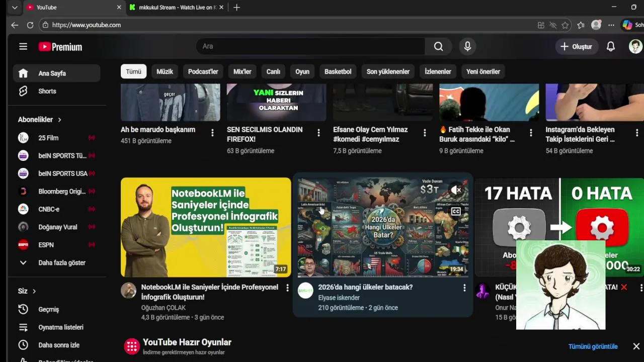Open the tab actions dropdown arrow
644x362 pixels.
(x=15, y=8)
